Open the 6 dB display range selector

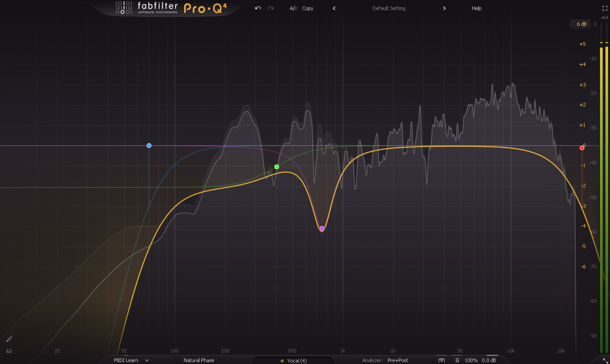point(580,24)
